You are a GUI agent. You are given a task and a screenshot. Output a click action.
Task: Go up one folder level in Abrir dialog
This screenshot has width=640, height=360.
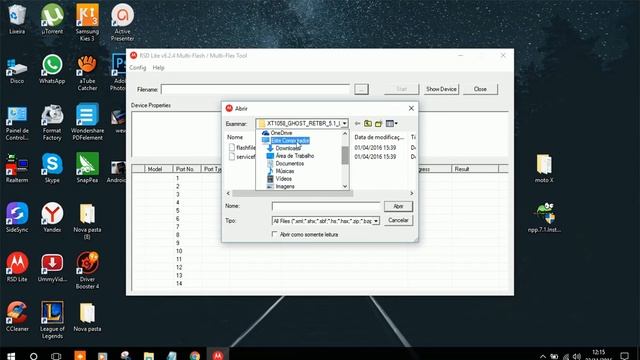point(368,123)
